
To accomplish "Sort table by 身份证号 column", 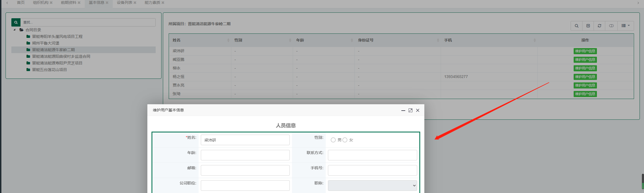I will [397, 40].
